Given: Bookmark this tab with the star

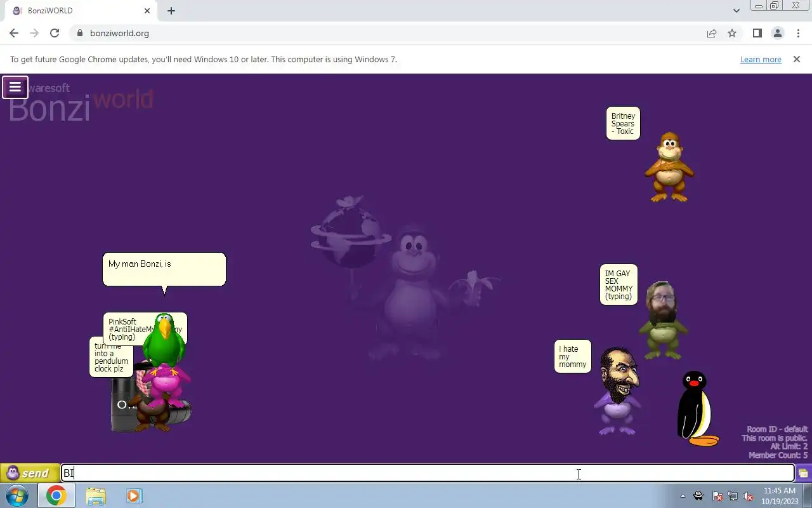Looking at the screenshot, I should coord(732,33).
